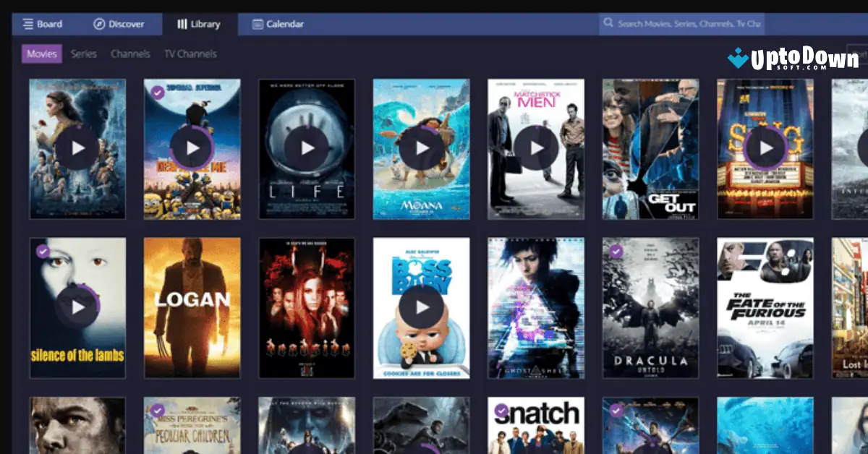Open the Board section icon
868x454 pixels.
tap(27, 23)
